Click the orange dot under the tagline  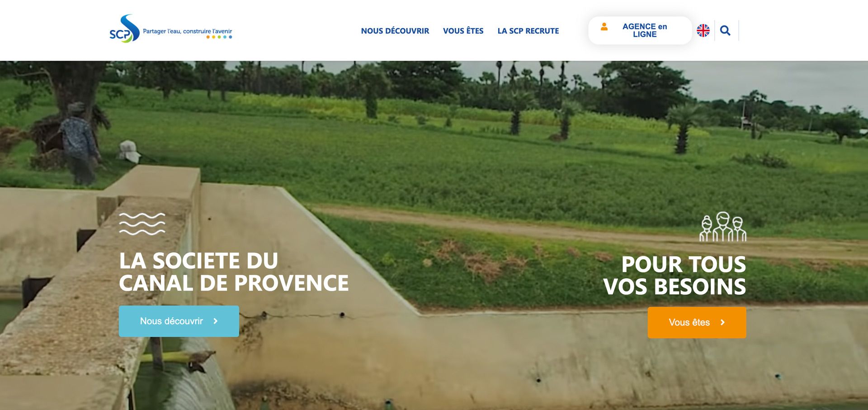pyautogui.click(x=208, y=37)
